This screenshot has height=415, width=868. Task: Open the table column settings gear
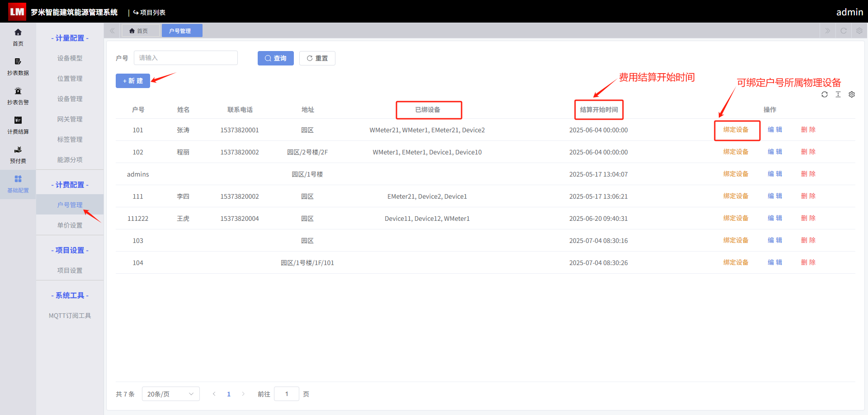pyautogui.click(x=852, y=94)
